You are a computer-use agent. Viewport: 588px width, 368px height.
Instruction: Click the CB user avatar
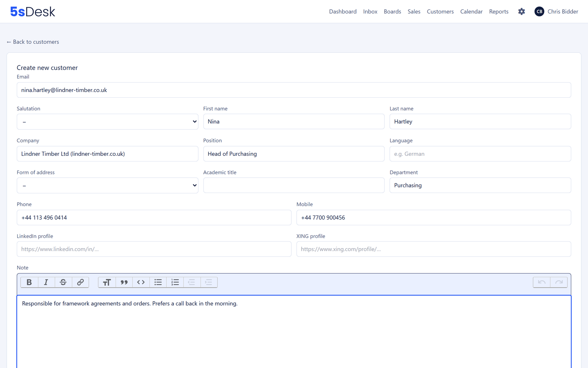539,11
